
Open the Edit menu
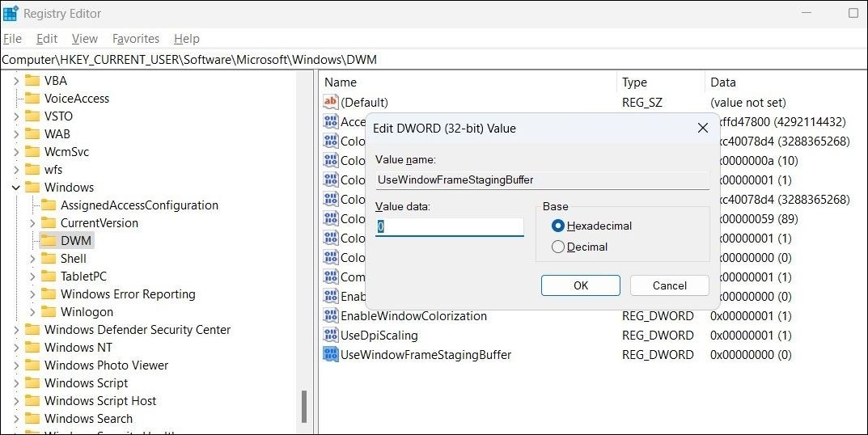tap(47, 39)
